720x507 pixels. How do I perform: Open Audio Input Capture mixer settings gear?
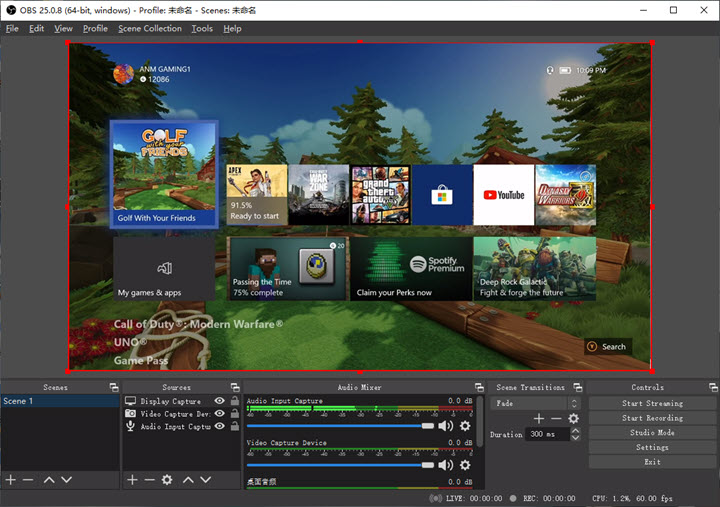(x=465, y=426)
